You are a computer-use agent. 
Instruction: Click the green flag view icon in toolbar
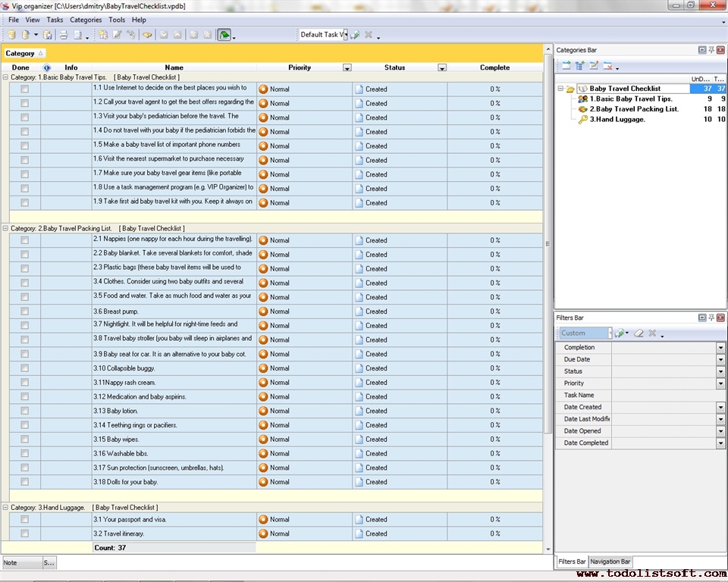(224, 35)
